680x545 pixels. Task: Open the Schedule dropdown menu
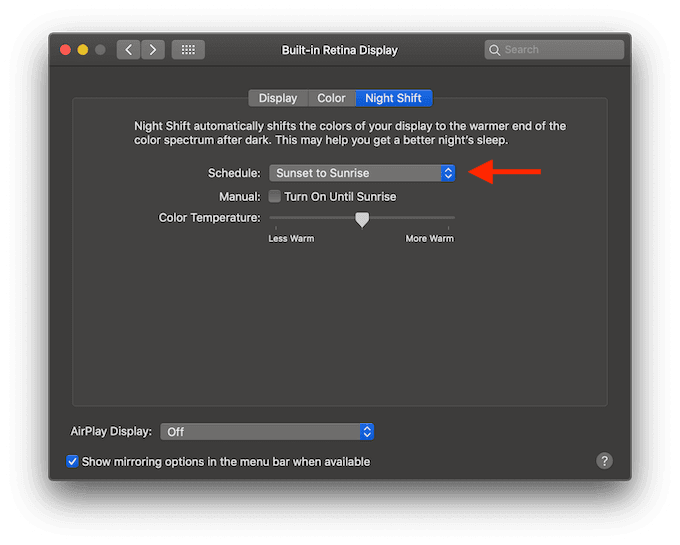coord(362,173)
